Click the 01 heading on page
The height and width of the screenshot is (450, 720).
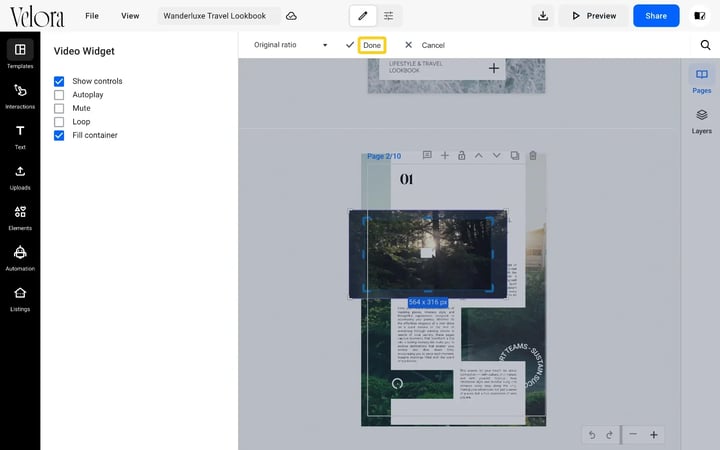[406, 179]
